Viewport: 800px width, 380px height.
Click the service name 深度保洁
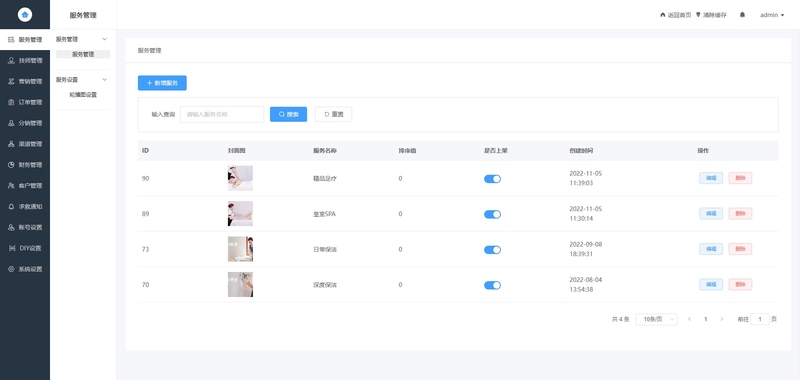(325, 285)
